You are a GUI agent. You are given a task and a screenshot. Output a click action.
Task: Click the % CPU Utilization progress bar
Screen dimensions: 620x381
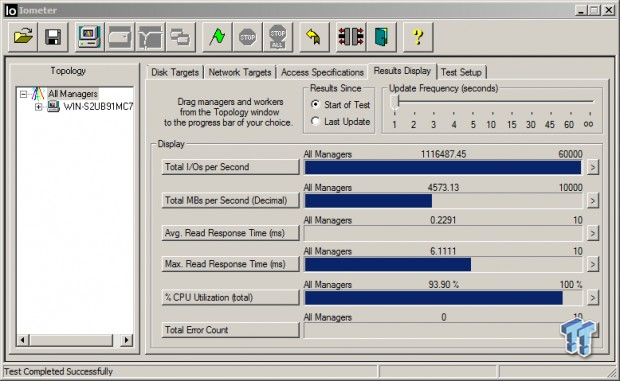(x=443, y=298)
